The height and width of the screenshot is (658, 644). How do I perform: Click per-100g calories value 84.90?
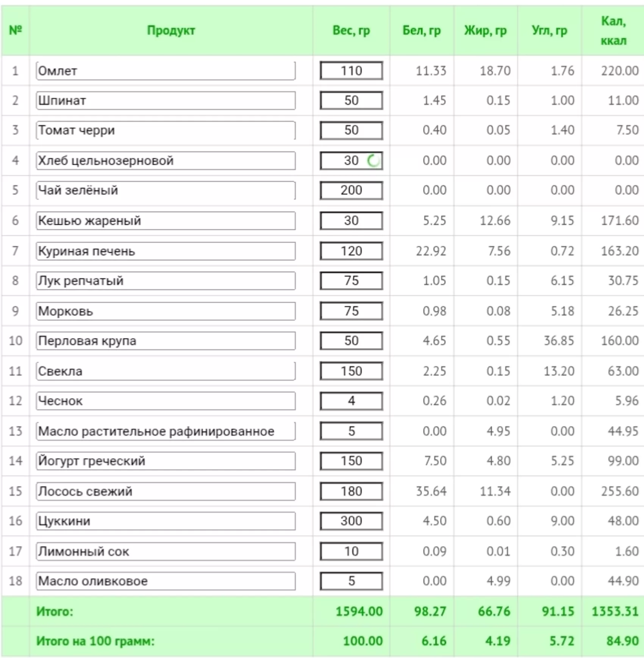tap(623, 641)
